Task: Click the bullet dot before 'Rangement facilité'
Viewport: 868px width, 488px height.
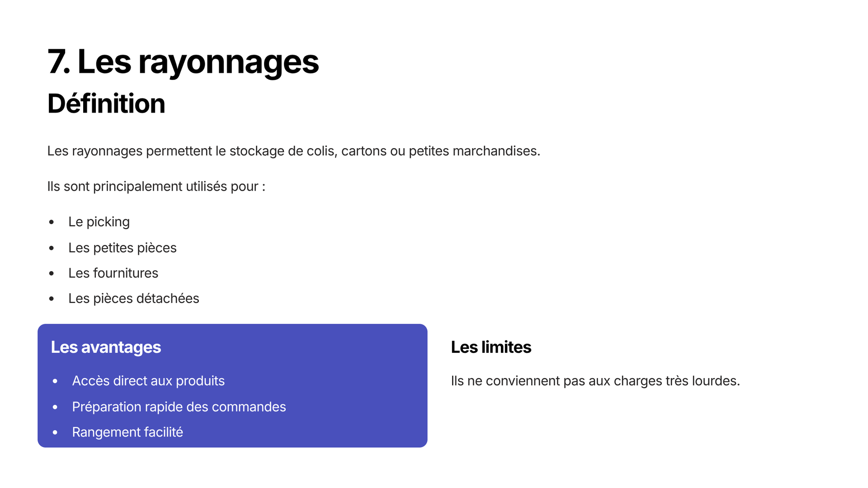Action: [55, 432]
